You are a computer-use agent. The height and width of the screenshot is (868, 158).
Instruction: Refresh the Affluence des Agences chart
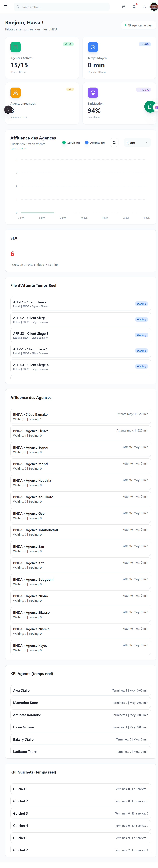coord(114,143)
